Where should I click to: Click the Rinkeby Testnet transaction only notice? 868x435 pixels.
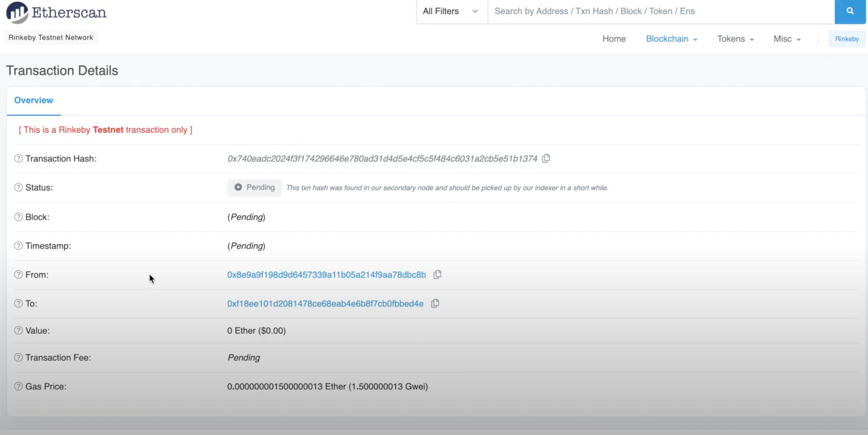105,130
